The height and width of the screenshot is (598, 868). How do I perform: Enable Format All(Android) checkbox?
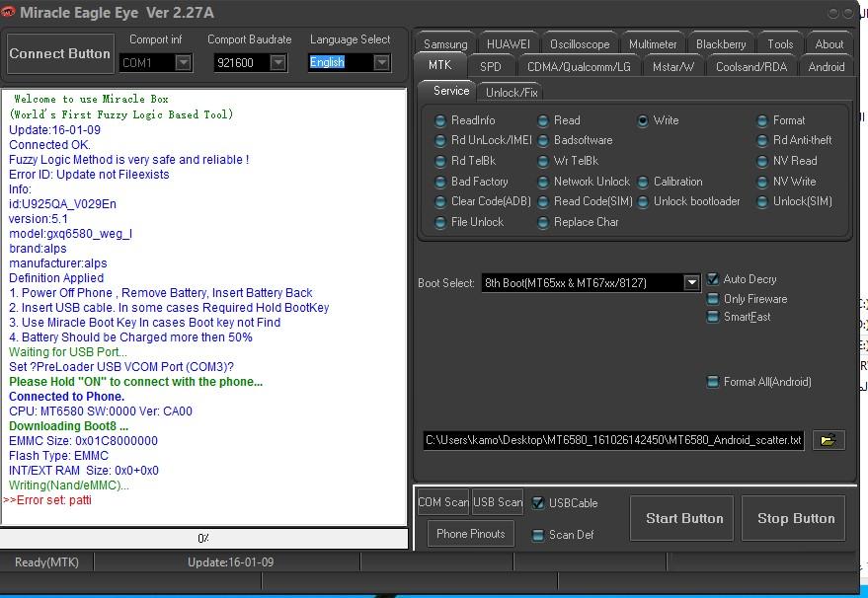pyautogui.click(x=713, y=382)
